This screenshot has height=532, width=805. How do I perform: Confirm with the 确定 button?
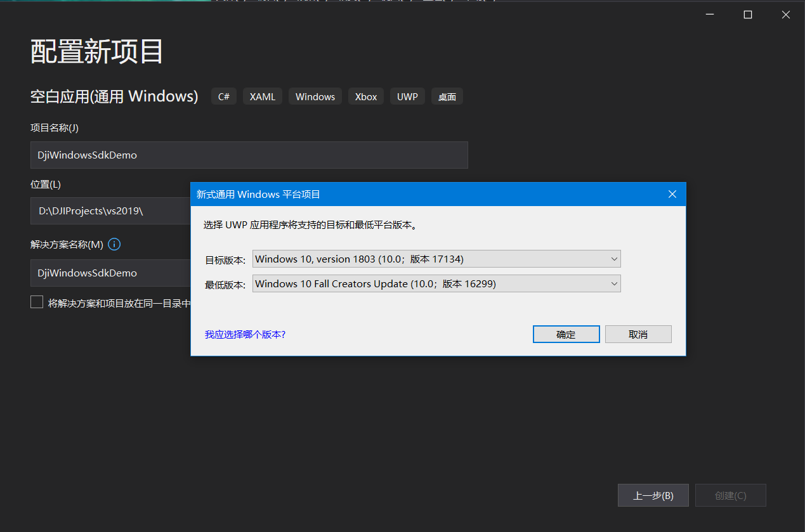coord(566,334)
